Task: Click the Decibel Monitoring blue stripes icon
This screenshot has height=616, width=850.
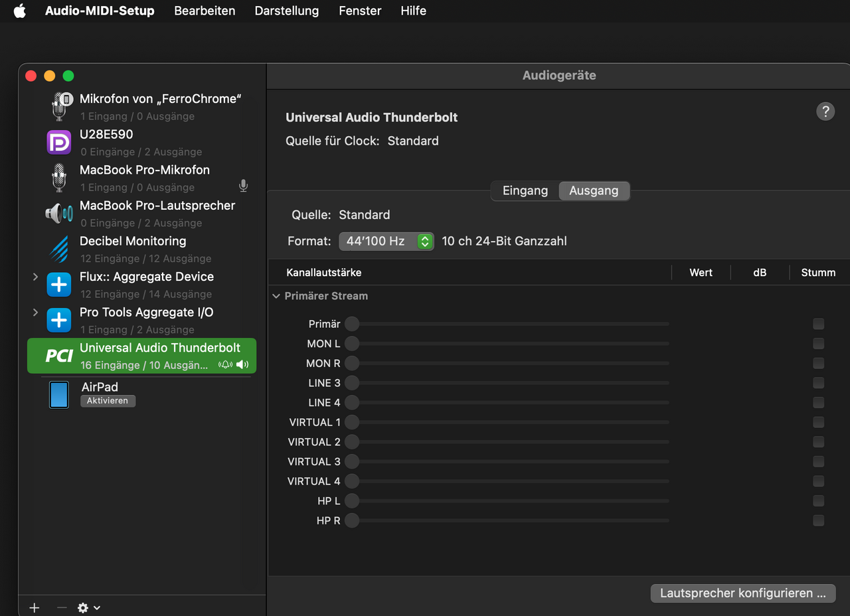Action: [x=59, y=249]
